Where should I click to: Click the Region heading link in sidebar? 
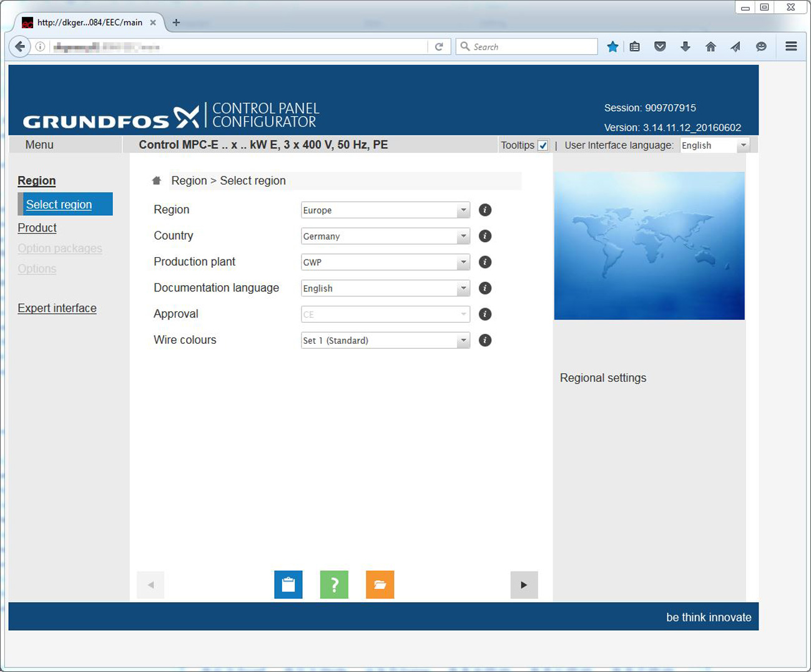click(x=37, y=181)
